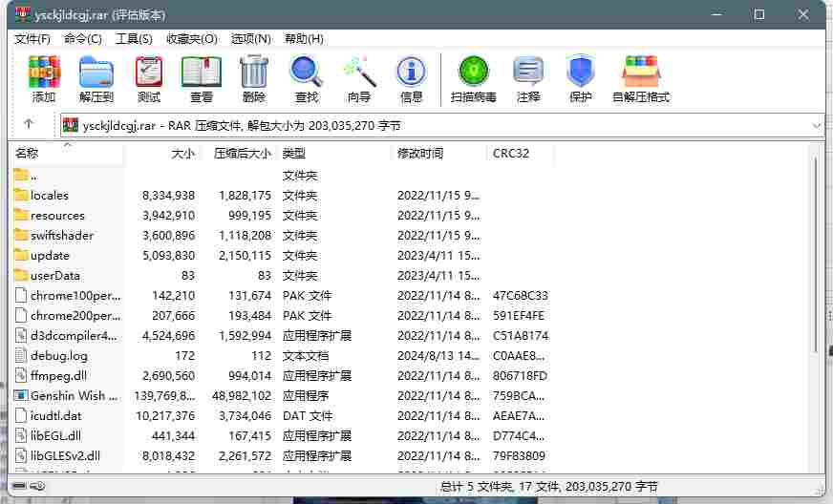Click date 2024/8/13 of debug.log
This screenshot has width=833, height=504.
[438, 355]
